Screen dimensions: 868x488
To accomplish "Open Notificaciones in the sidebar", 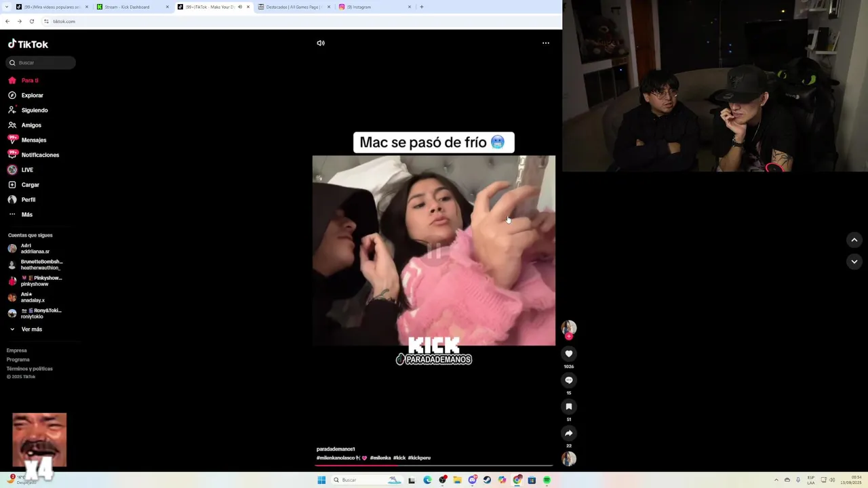I will pyautogui.click(x=33, y=155).
